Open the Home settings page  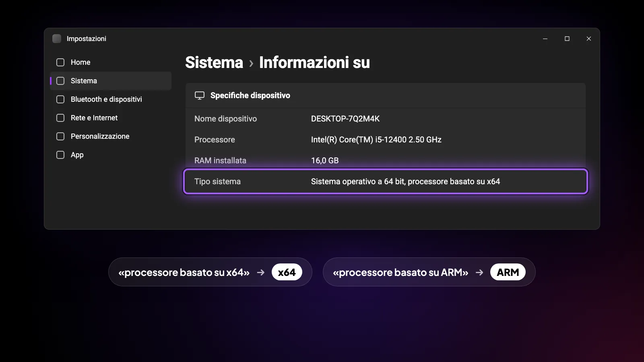[x=111, y=62]
